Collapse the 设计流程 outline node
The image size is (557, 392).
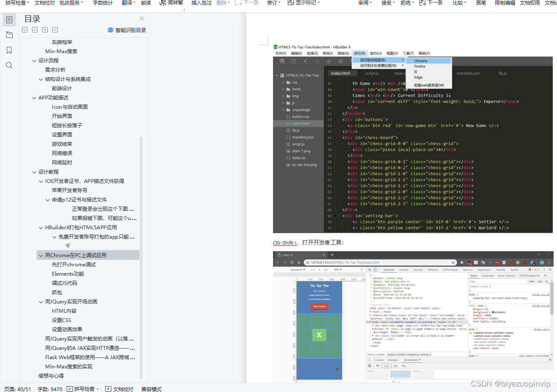point(34,61)
